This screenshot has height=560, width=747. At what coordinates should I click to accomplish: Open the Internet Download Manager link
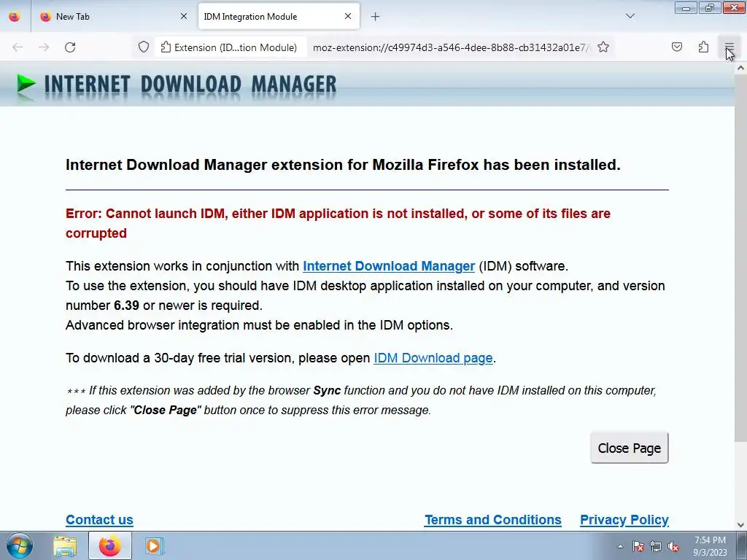[x=389, y=265]
